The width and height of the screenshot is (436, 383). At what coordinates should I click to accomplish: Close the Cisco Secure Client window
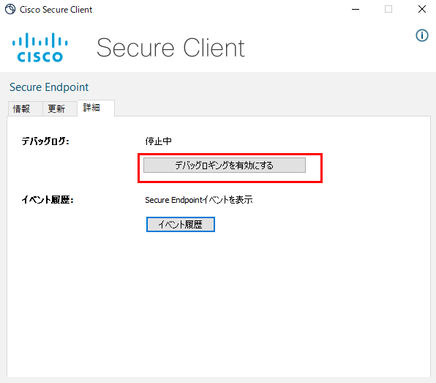(x=422, y=9)
